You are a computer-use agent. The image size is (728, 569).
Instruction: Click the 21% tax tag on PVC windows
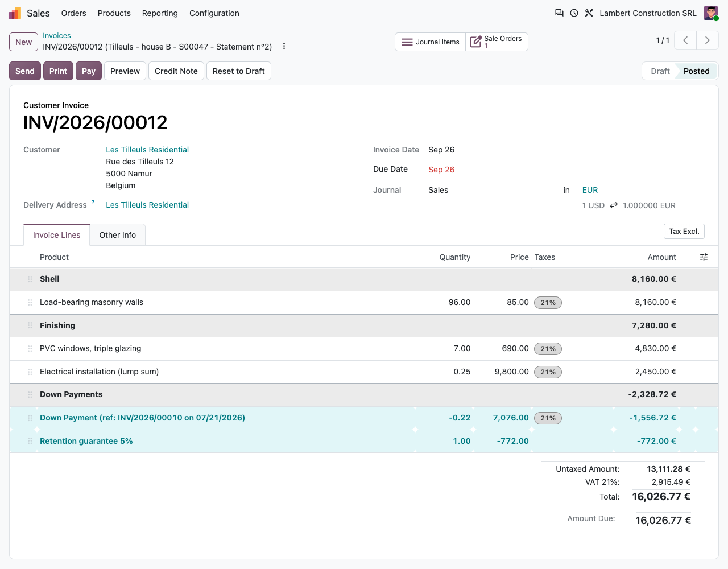coord(548,349)
